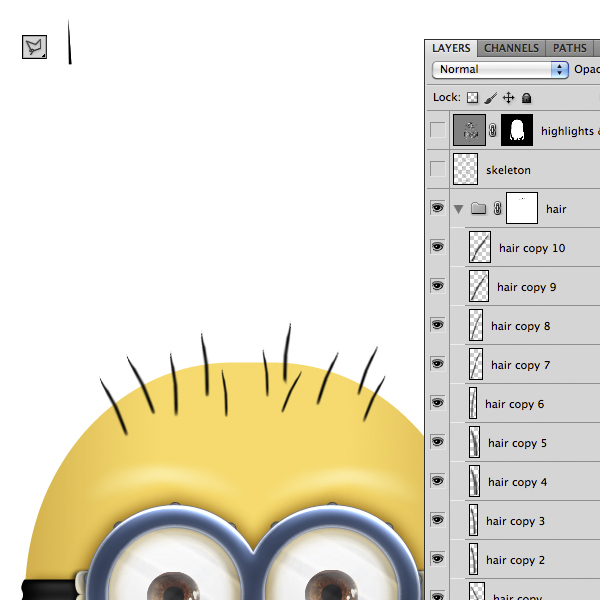Hide the hair group eye icon
The height and width of the screenshot is (600, 600).
(x=437, y=208)
